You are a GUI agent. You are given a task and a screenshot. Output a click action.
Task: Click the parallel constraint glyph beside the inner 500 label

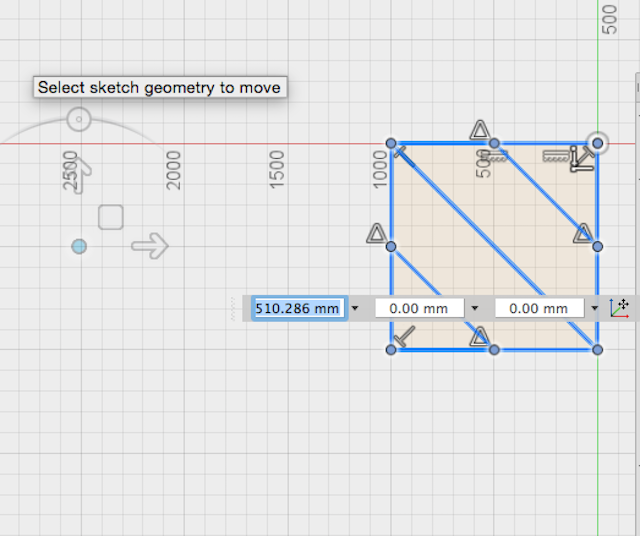(x=495, y=156)
